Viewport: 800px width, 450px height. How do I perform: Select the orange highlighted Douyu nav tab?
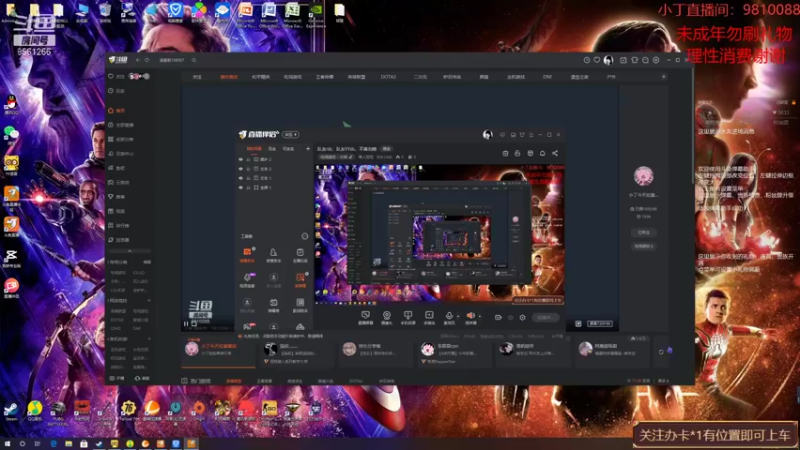(x=229, y=77)
